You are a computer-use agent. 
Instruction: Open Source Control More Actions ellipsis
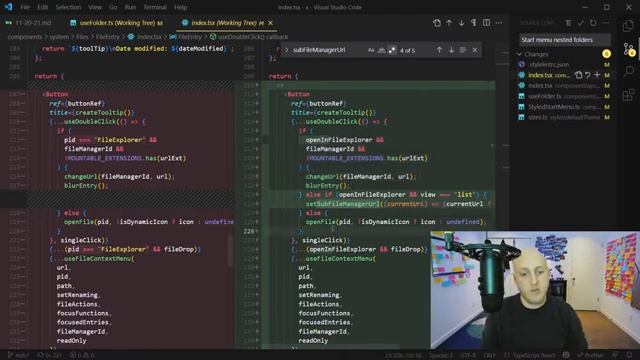pyautogui.click(x=606, y=23)
